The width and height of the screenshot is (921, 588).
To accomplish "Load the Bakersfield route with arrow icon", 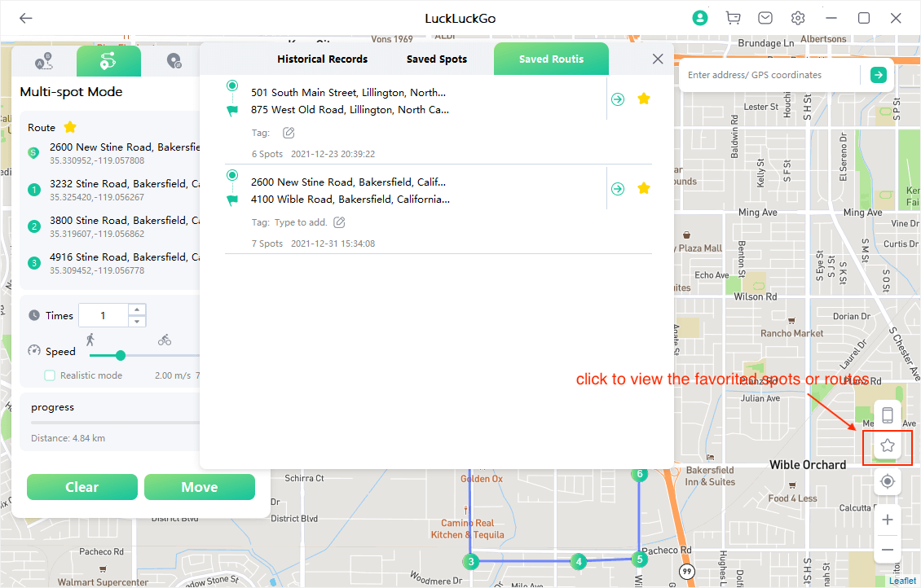I will coord(617,189).
